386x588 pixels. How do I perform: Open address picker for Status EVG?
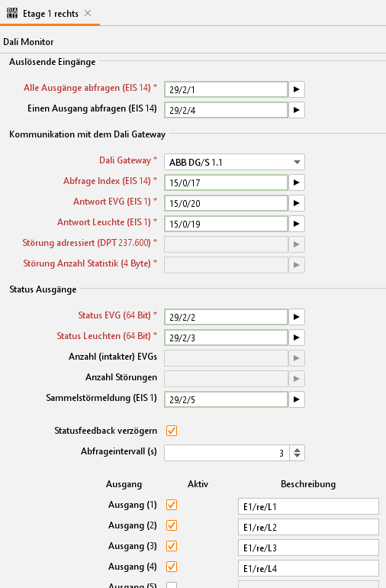(297, 317)
